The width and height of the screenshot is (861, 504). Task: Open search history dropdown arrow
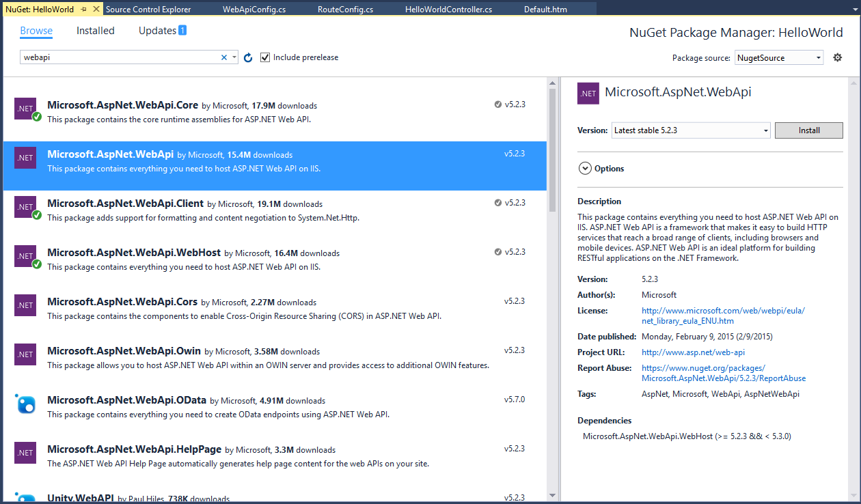(x=234, y=58)
